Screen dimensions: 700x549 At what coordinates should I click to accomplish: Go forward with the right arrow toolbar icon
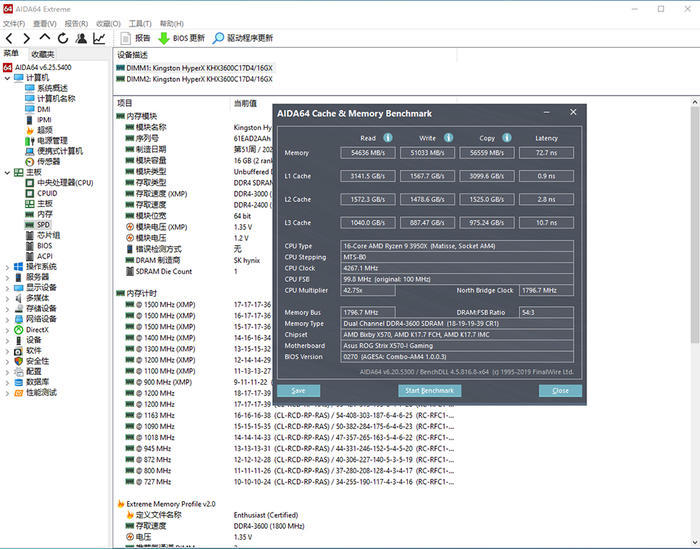point(27,39)
